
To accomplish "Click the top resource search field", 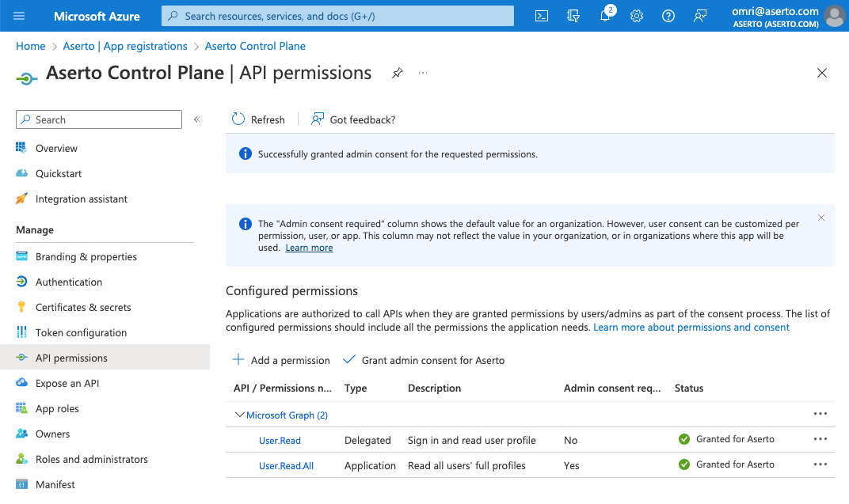I will [337, 16].
